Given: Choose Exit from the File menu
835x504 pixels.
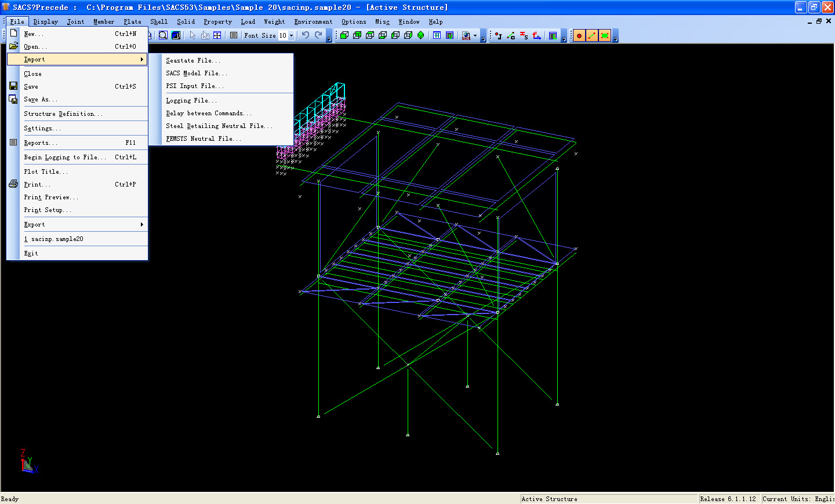Looking at the screenshot, I should (x=78, y=253).
